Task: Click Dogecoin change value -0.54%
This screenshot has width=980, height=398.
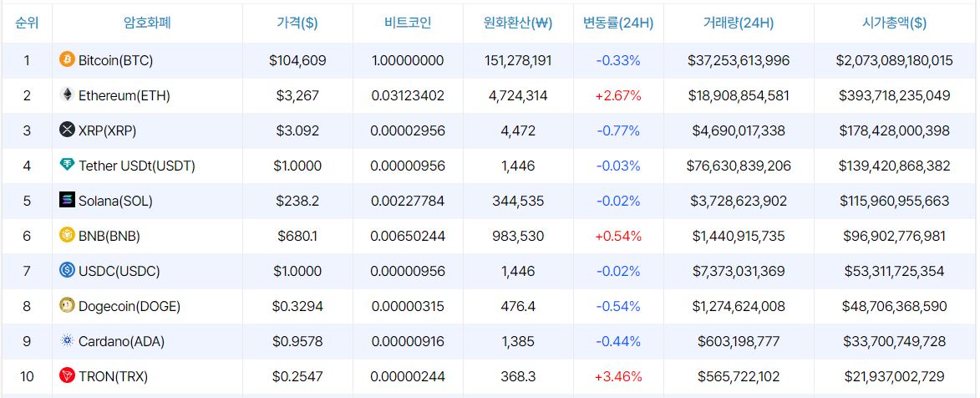Action: pyautogui.click(x=618, y=306)
